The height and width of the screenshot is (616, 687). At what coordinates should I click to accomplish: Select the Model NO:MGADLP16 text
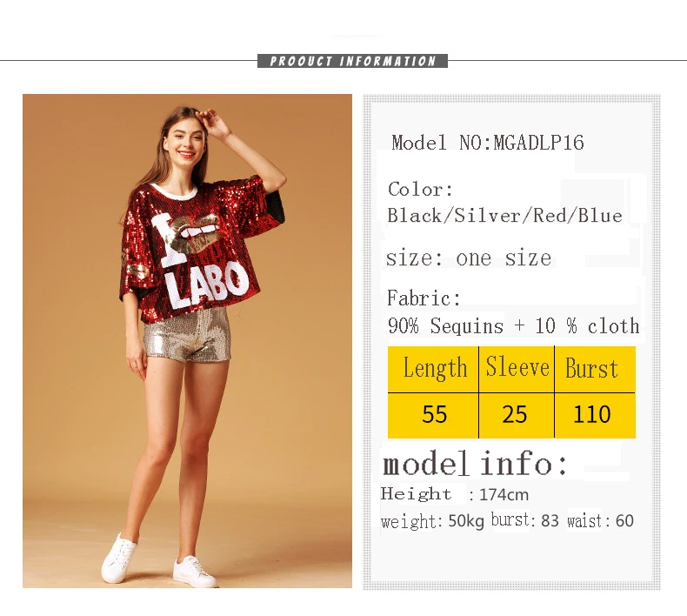click(488, 143)
